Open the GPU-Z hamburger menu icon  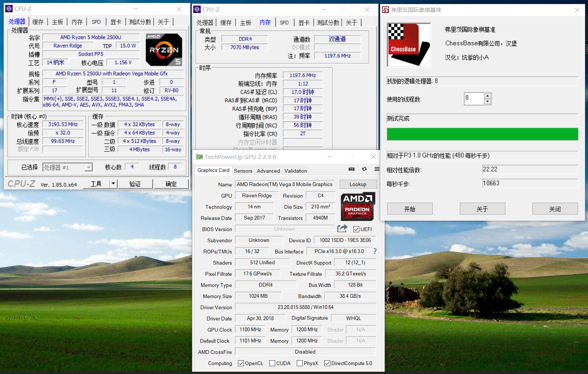(x=377, y=169)
